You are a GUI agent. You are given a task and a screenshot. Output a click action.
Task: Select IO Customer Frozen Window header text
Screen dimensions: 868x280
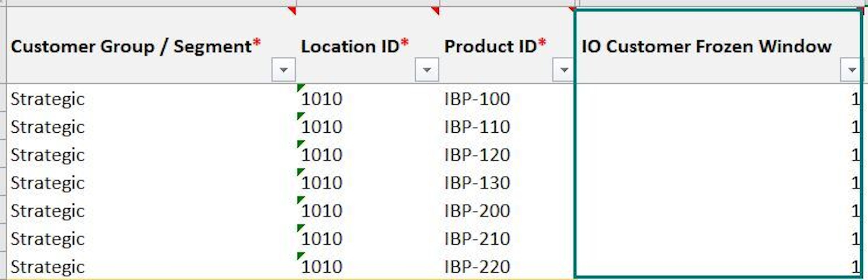click(706, 46)
